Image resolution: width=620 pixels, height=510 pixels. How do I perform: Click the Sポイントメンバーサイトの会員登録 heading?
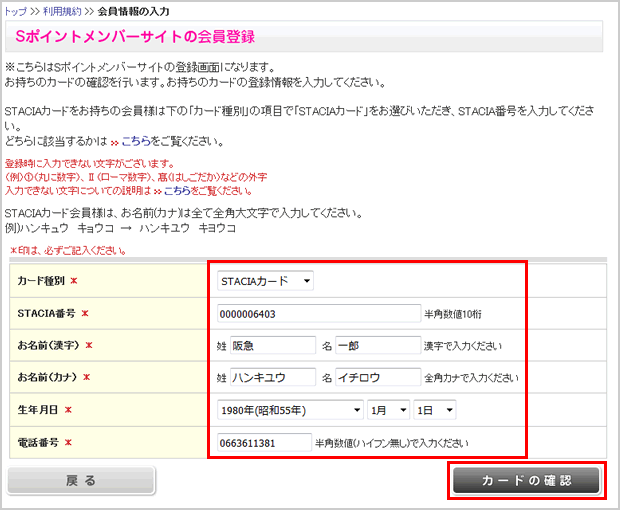tap(136, 37)
